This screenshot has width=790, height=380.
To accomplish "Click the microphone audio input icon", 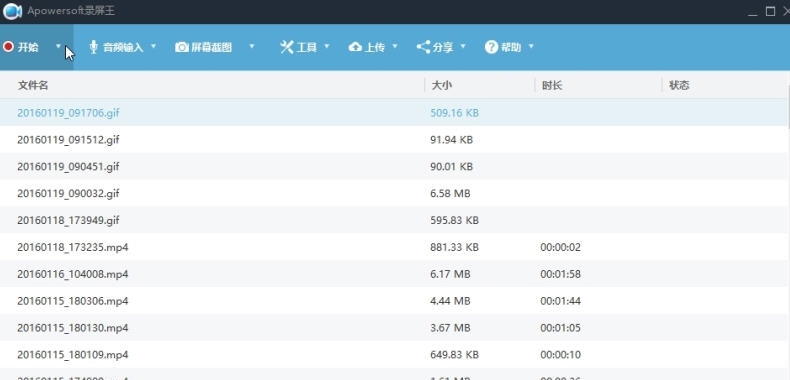I will click(94, 47).
